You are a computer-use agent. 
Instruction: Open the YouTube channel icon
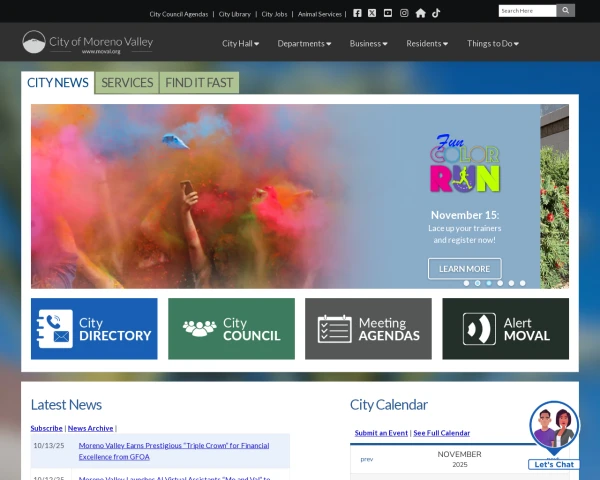pyautogui.click(x=388, y=13)
